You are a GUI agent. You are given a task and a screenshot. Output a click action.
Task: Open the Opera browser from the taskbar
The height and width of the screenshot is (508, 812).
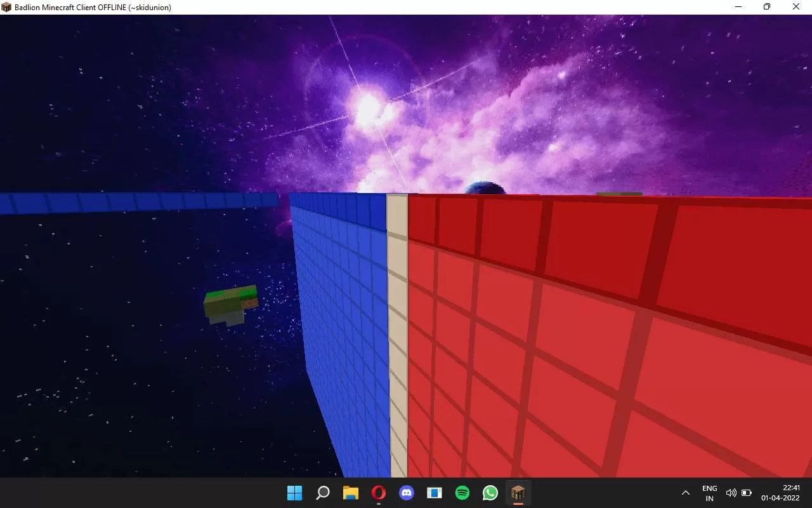(x=379, y=493)
